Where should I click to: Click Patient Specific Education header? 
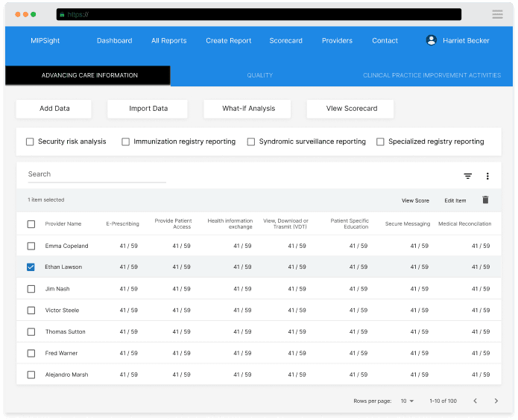tap(350, 223)
